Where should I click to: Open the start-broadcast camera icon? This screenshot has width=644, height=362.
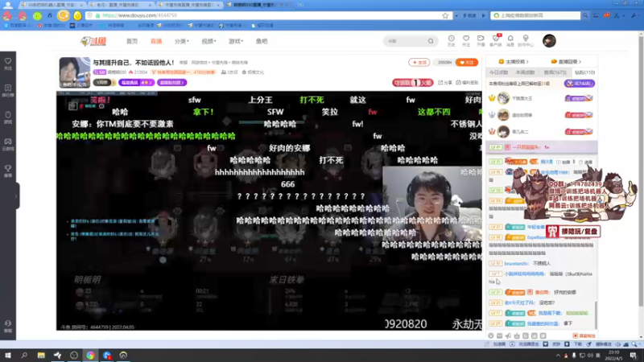point(481,40)
